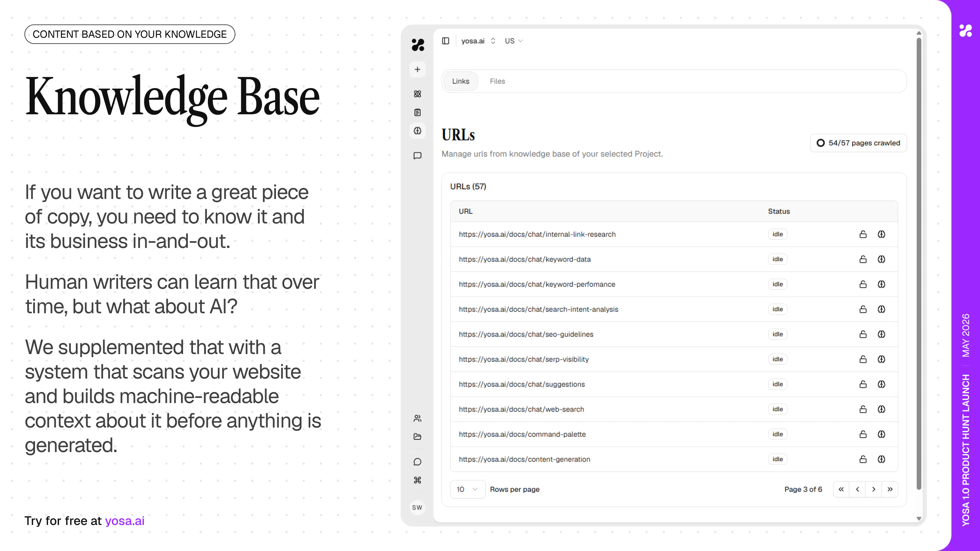
Task: Open the yosa.ai project switcher dropdown
Action: pyautogui.click(x=478, y=41)
